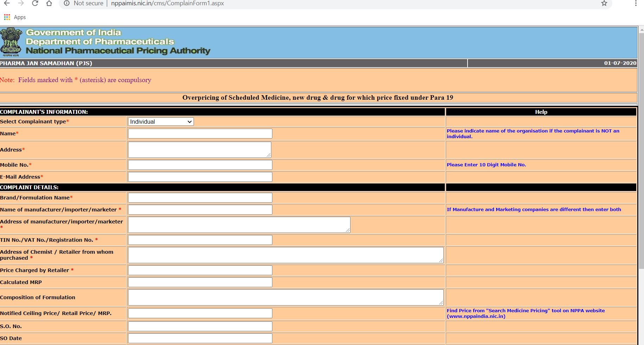Image resolution: width=644 pixels, height=345 pixels.
Task: Switch to the Help column header
Action: click(x=541, y=112)
